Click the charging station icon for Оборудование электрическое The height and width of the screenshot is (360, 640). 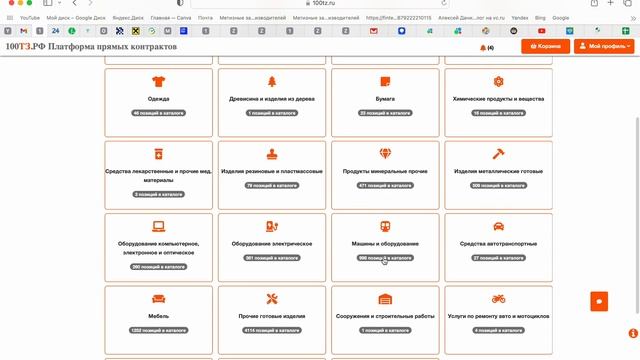[272, 226]
